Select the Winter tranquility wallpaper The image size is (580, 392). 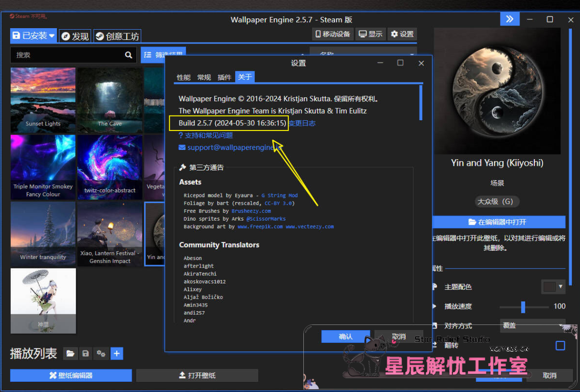click(43, 234)
